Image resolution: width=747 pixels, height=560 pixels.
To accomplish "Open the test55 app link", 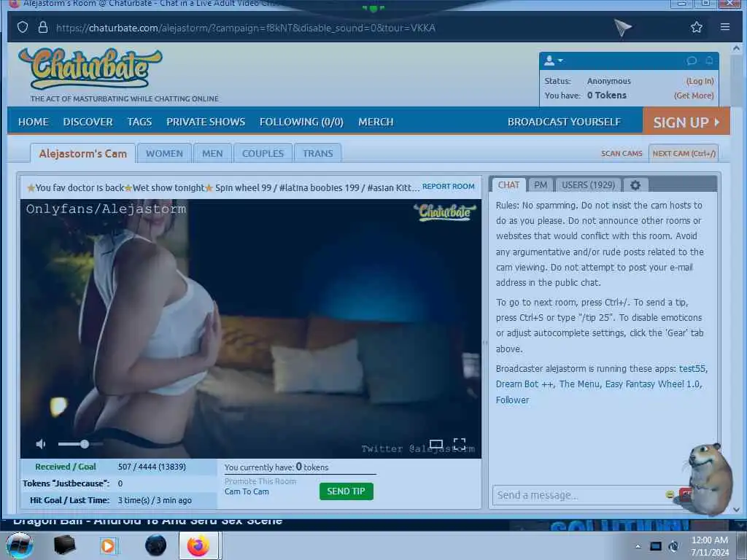I will [x=692, y=368].
